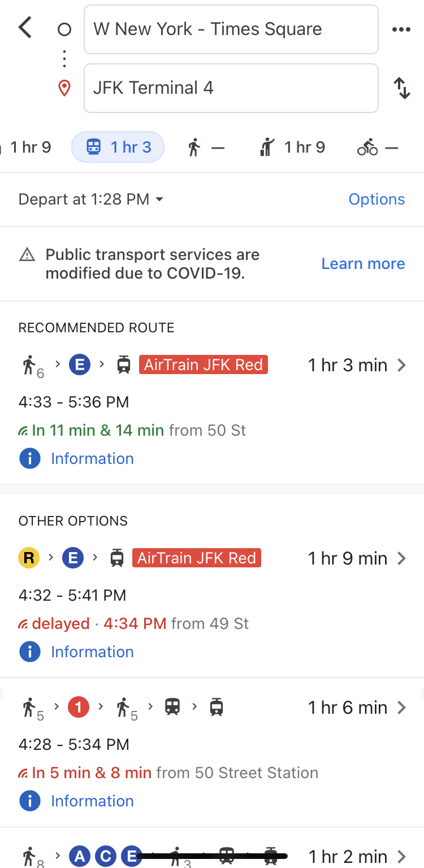Open the three-dot more options menu
Viewport: 424px width, 868px height.
tap(401, 29)
